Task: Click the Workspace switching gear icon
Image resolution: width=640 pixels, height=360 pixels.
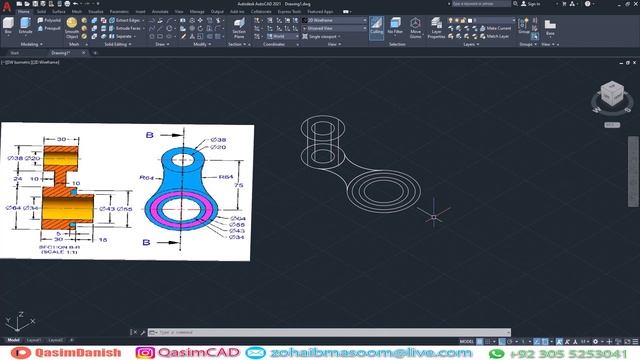Action: coord(596,342)
